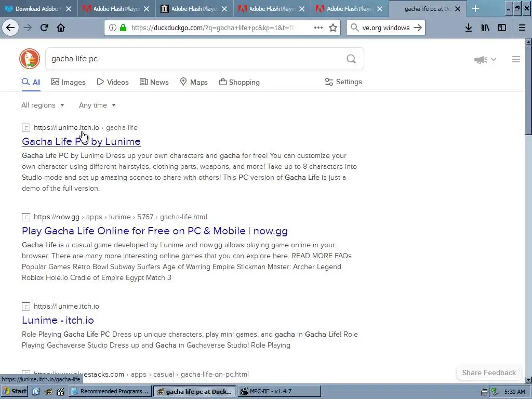Open 'Play Gacha Life Online for Free' now.gg link
Image resolution: width=532 pixels, height=399 pixels.
(x=155, y=231)
